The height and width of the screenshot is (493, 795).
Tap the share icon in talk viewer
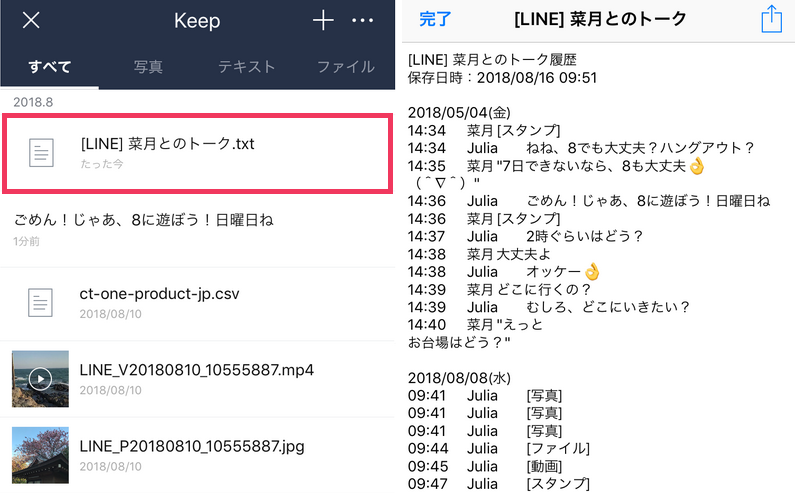[772, 19]
